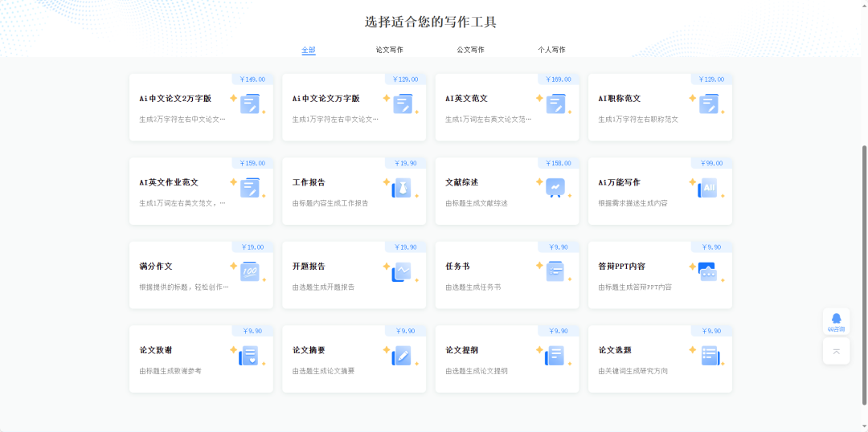Click the 任务书 checklist icon
This screenshot has height=432, width=868.
(556, 271)
